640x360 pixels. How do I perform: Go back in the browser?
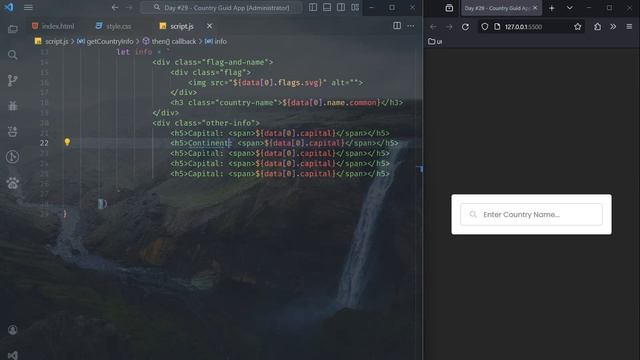(433, 27)
